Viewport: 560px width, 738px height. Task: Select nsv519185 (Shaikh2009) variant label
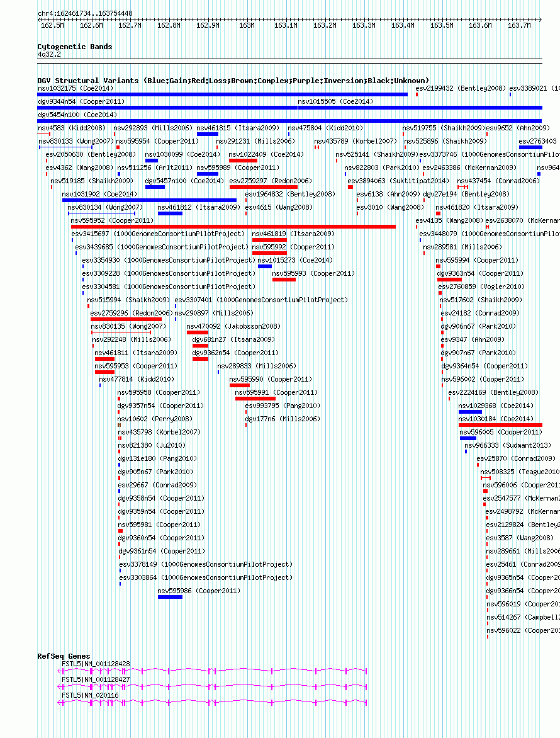tap(92, 180)
